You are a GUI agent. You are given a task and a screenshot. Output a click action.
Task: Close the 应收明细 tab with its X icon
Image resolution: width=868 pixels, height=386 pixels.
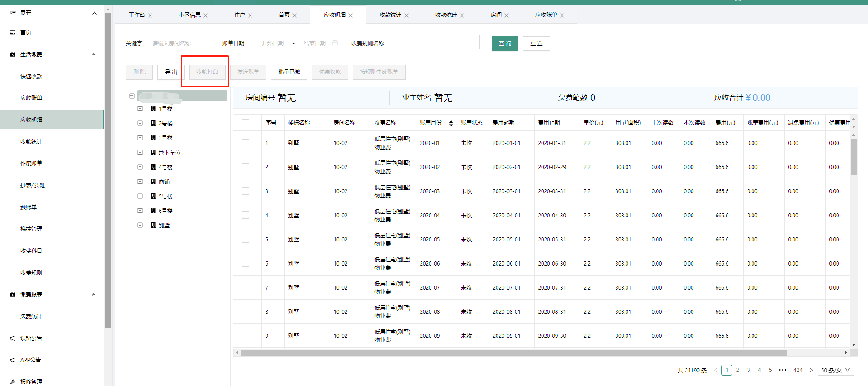point(351,15)
